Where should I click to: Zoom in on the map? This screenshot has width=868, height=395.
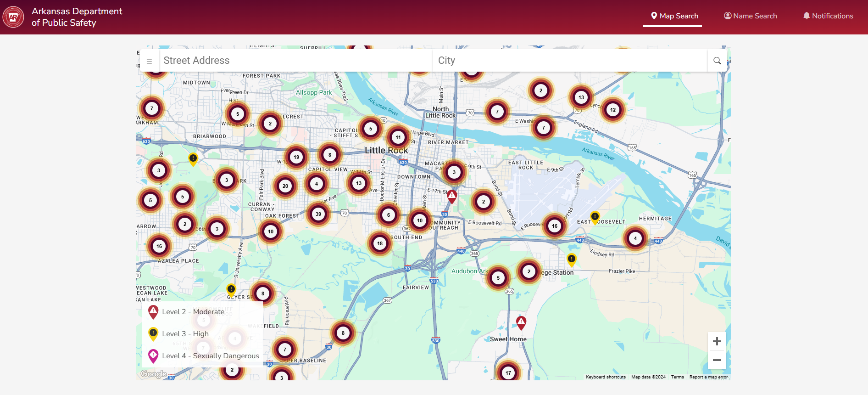(x=717, y=341)
